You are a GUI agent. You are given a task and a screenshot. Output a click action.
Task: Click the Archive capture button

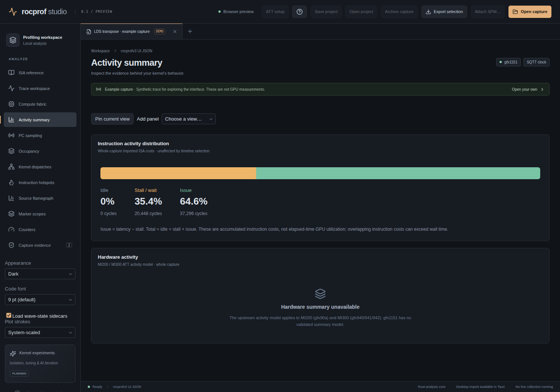[399, 12]
